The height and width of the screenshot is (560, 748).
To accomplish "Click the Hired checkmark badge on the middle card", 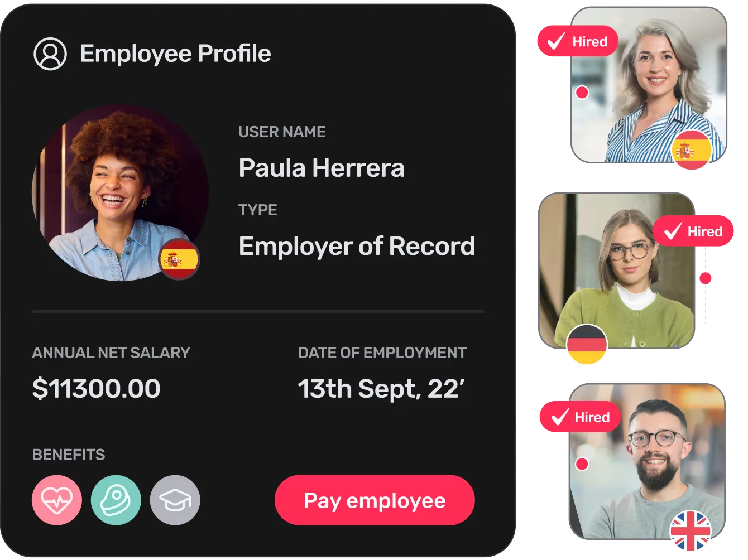I will point(693,231).
